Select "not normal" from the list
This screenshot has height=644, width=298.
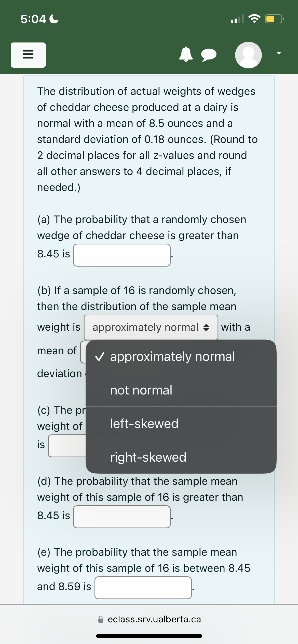pyautogui.click(x=141, y=390)
